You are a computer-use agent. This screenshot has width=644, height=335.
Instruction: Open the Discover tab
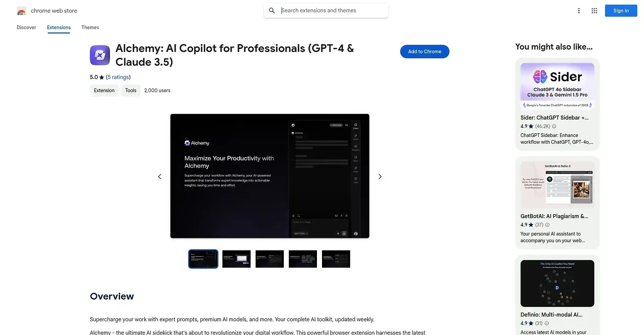(26, 28)
